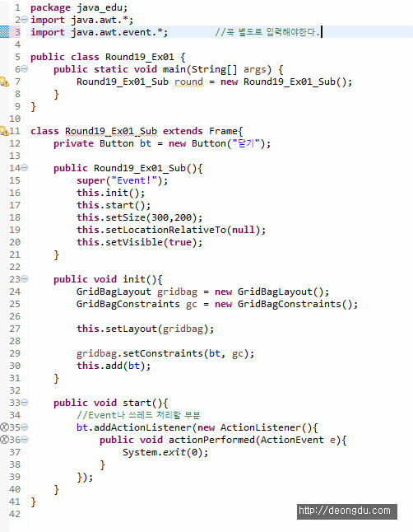Collapse the init method fold on line 23

tap(25, 279)
